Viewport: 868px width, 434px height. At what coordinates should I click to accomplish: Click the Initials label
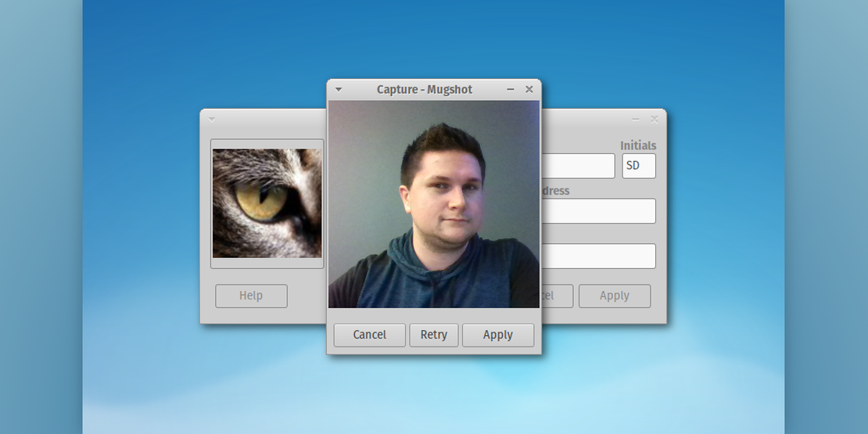point(638,145)
